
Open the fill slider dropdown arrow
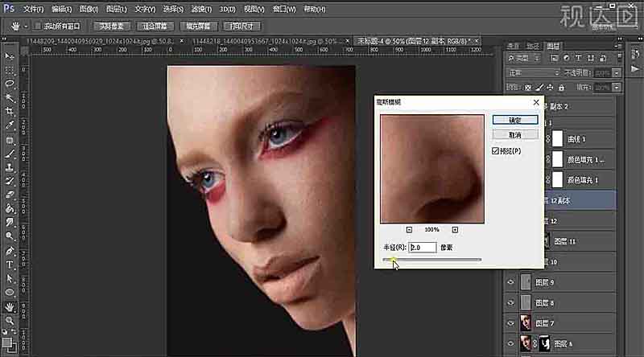(617, 88)
